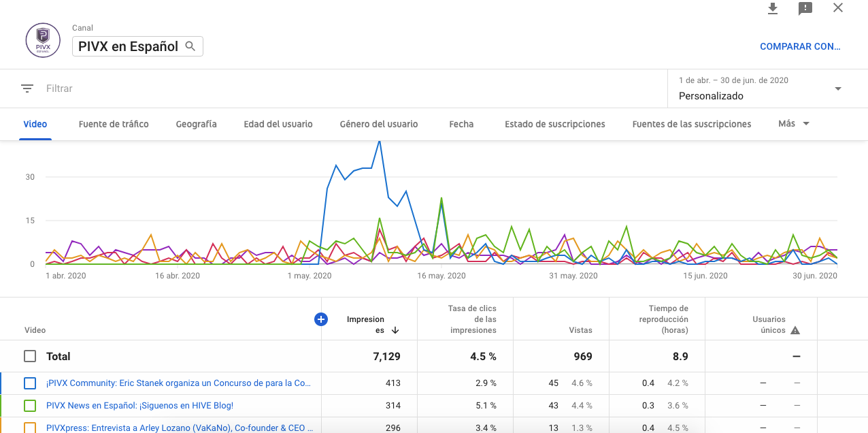Select the Video tab
The width and height of the screenshot is (868, 433).
pyautogui.click(x=35, y=124)
